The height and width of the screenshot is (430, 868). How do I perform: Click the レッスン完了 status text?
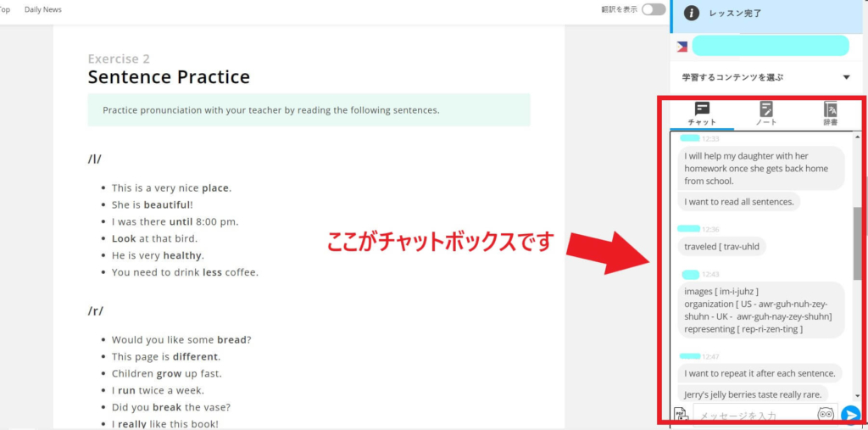(735, 14)
